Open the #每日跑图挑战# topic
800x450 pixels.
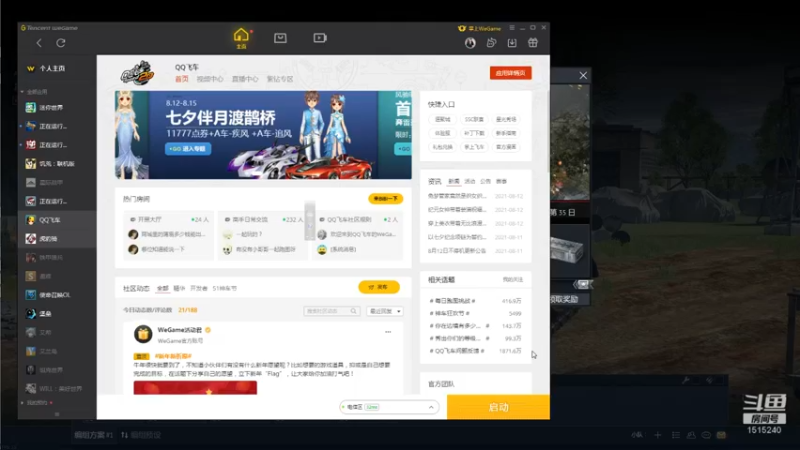coord(453,301)
